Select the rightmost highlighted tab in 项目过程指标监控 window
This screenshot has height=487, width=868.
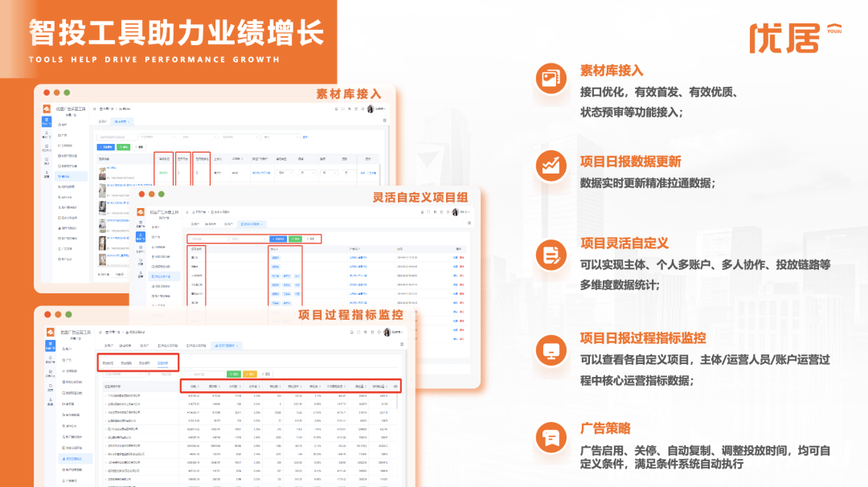click(227, 346)
